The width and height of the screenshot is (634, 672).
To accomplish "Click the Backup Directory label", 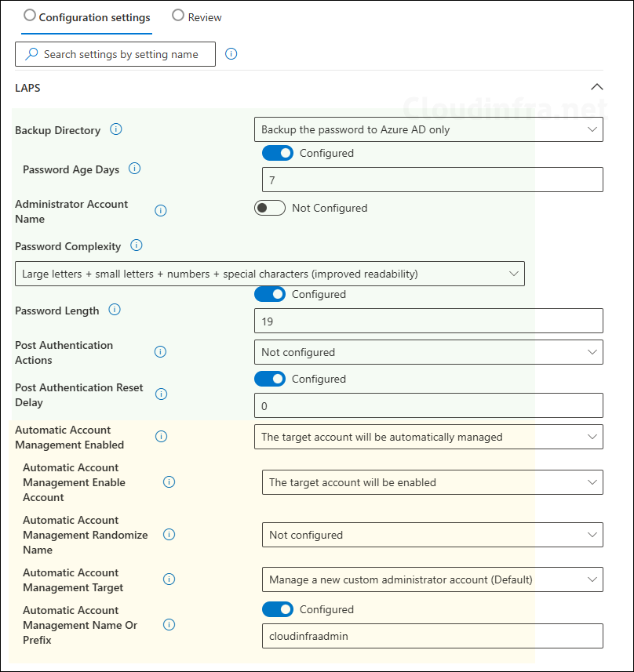I will pos(57,130).
